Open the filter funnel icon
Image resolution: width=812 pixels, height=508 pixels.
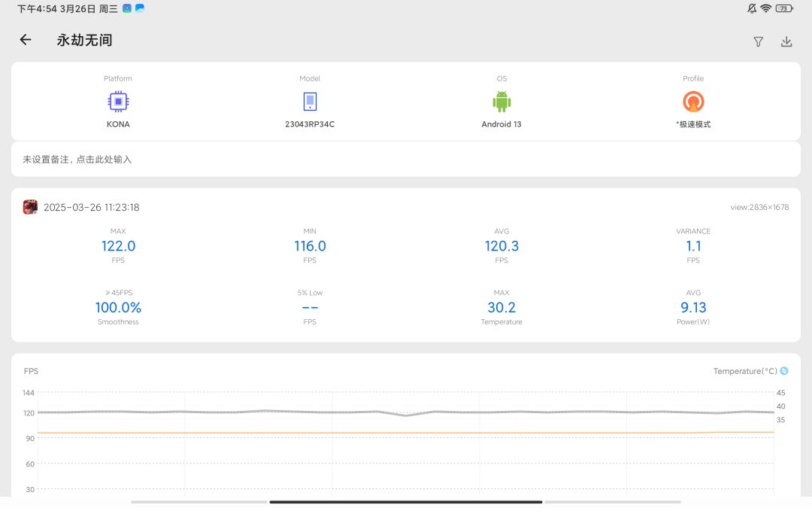pyautogui.click(x=758, y=42)
